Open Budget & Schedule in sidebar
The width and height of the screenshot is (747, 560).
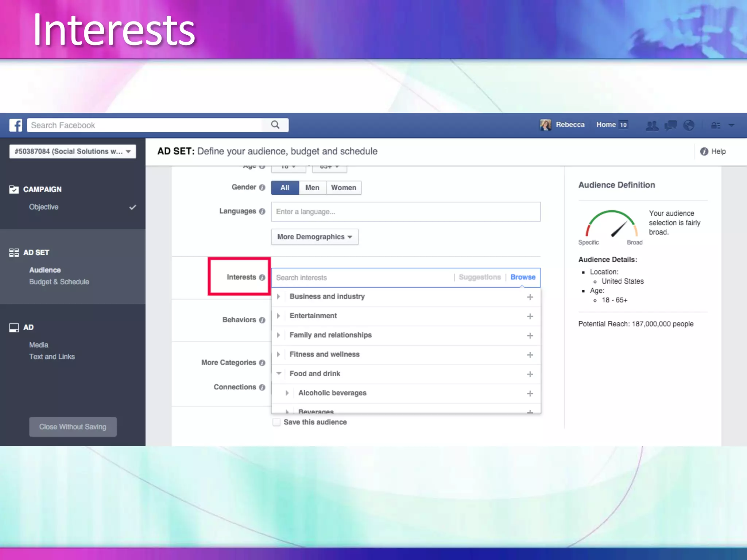point(59,282)
